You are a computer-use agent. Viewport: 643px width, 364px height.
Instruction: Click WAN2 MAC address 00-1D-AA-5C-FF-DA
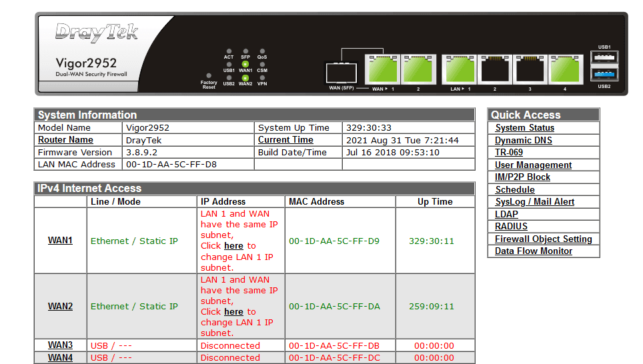pyautogui.click(x=334, y=306)
